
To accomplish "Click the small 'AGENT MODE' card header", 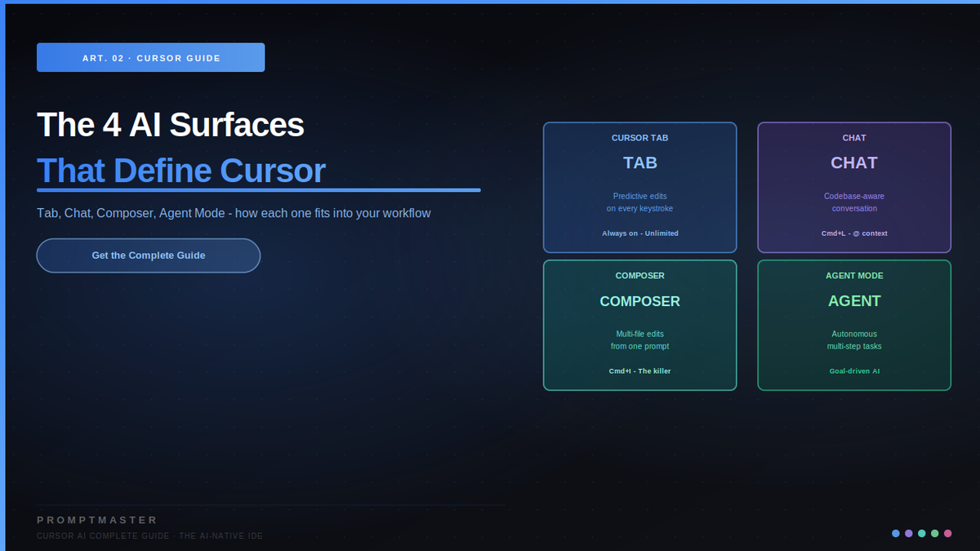I will point(854,276).
